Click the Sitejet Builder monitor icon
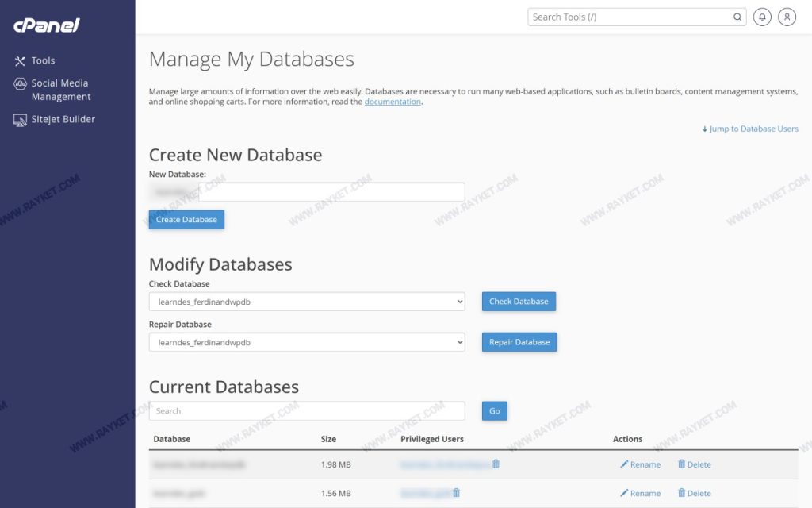Image resolution: width=812 pixels, height=508 pixels. [x=20, y=121]
